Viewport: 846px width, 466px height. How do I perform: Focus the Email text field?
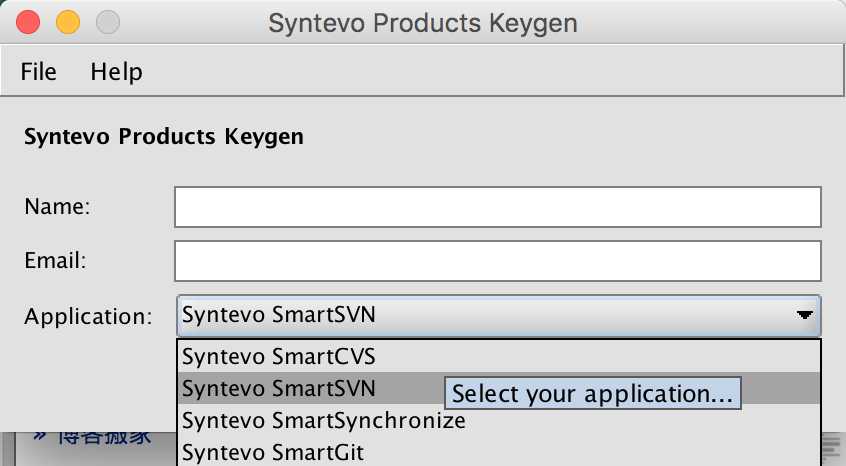point(497,261)
